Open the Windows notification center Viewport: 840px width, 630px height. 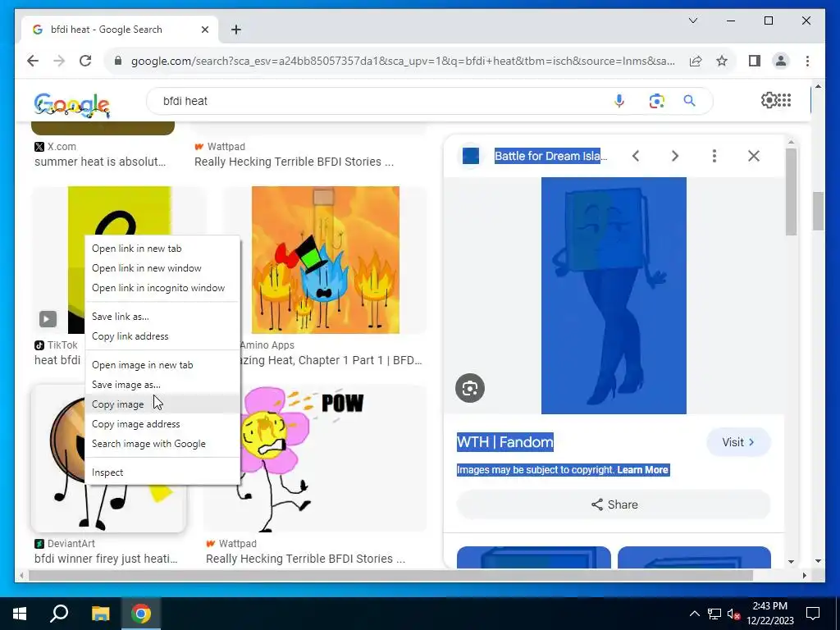coord(813,614)
